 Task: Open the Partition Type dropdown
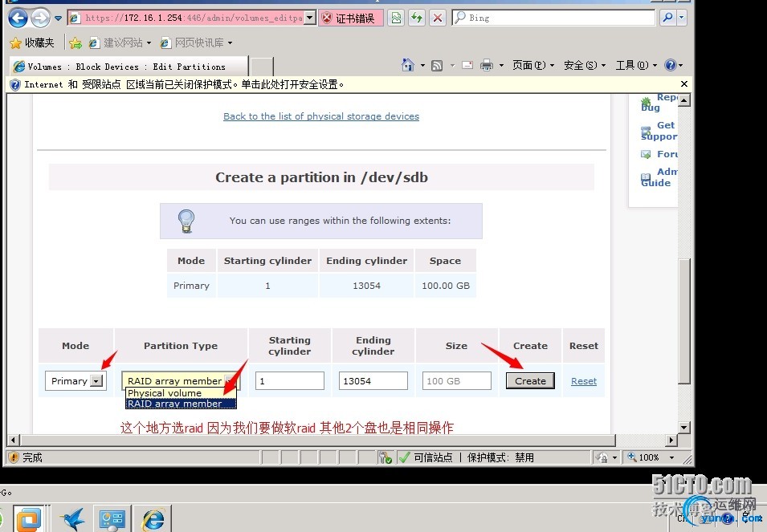point(180,380)
